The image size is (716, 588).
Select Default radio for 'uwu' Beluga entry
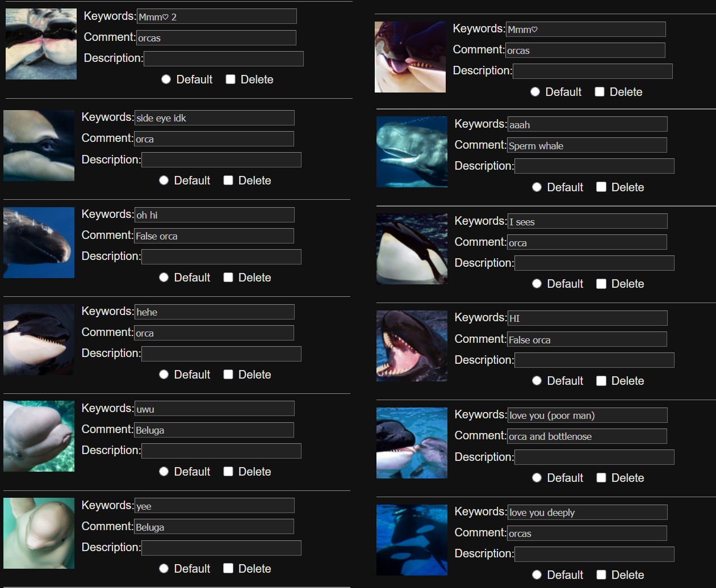tap(164, 472)
